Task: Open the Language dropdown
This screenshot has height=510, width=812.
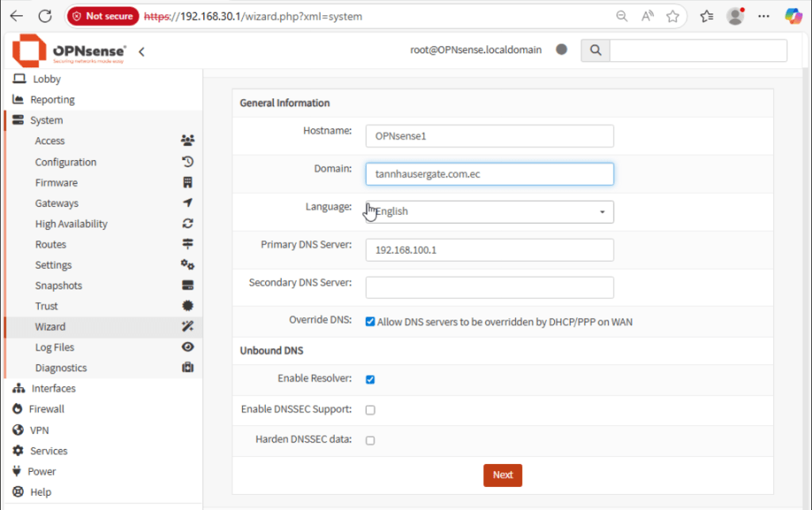Action: pos(490,212)
